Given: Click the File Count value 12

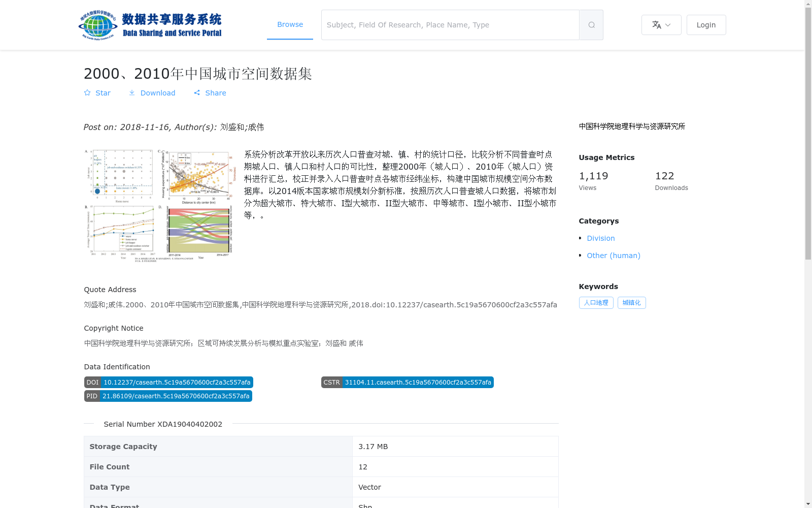Looking at the screenshot, I should click(363, 467).
